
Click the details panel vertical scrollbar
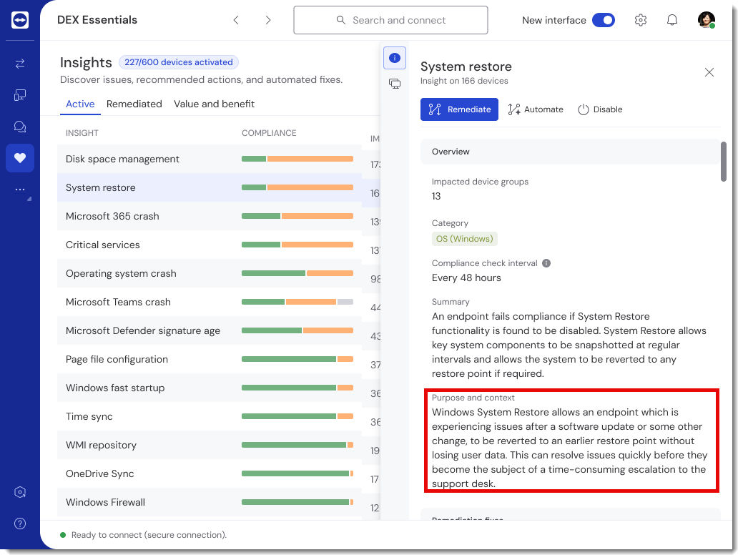(723, 162)
